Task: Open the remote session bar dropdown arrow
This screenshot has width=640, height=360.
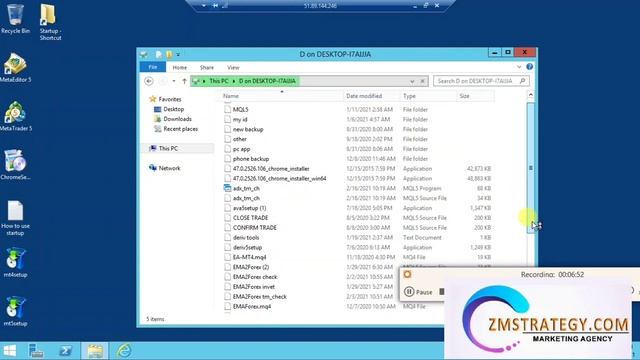Action: (x=203, y=6)
